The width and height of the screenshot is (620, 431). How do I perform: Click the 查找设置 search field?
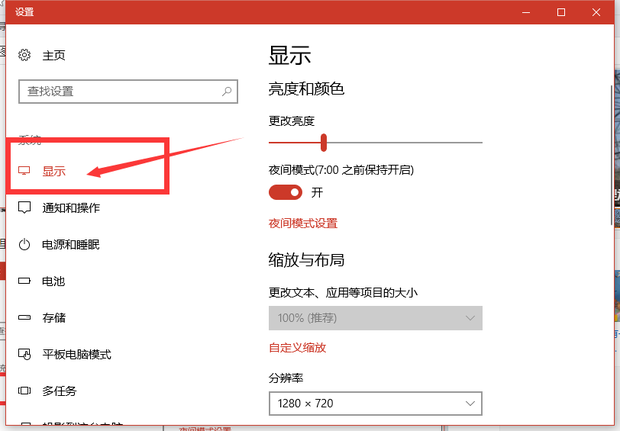[x=128, y=91]
